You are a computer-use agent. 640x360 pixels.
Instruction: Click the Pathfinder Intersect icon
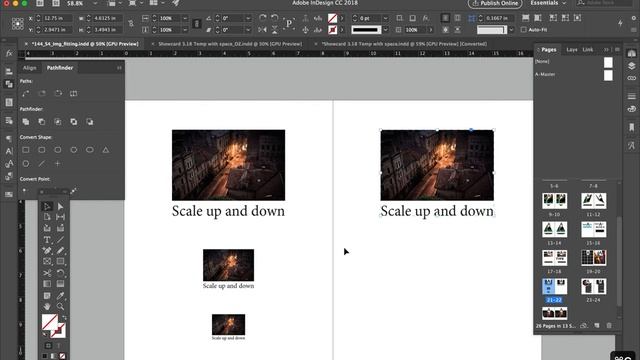click(x=58, y=122)
